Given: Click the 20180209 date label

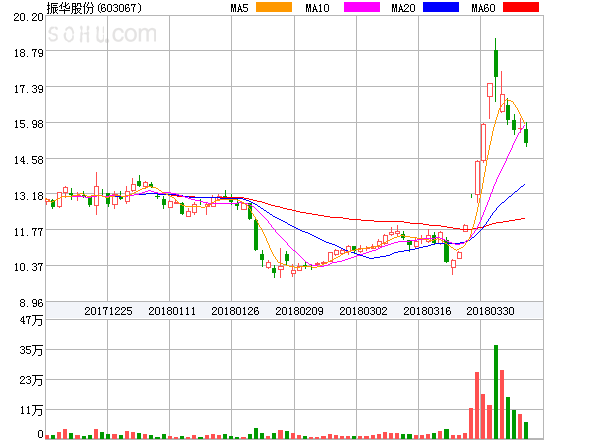Looking at the screenshot, I should coord(299,311).
